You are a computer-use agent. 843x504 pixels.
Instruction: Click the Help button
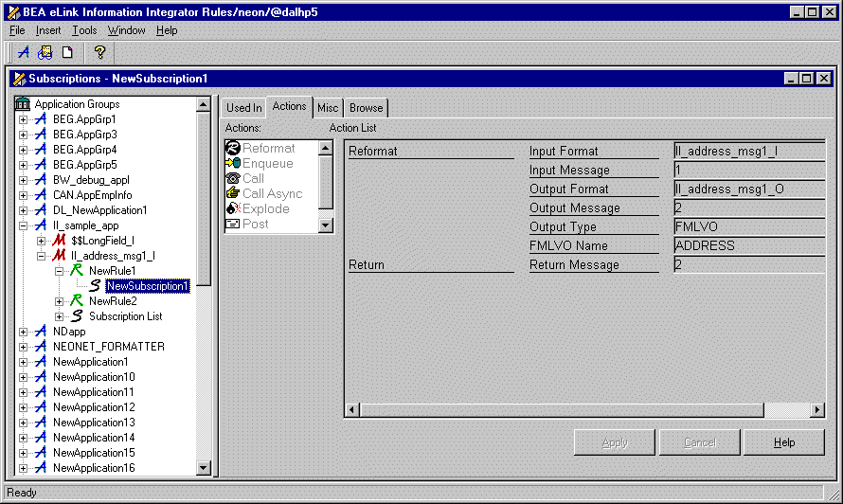(784, 442)
